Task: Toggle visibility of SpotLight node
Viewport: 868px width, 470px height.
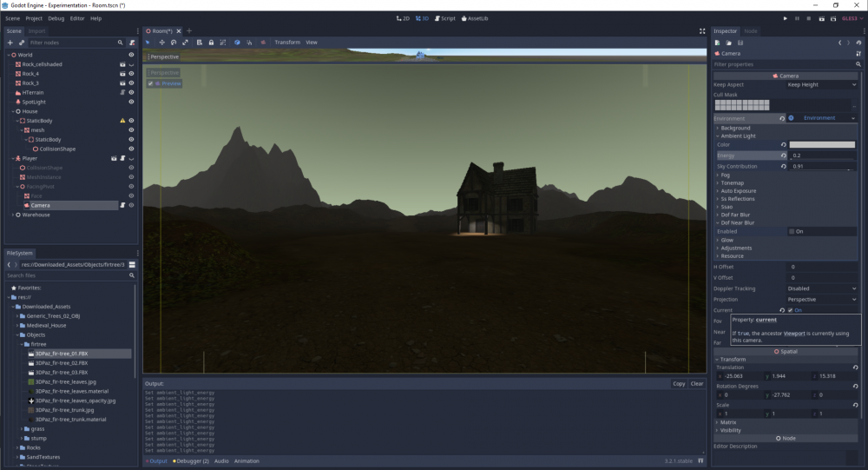Action: 131,102
